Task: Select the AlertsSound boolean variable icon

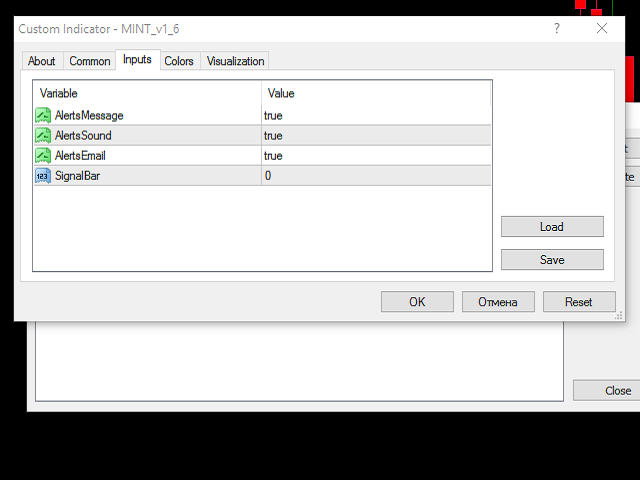Action: tap(43, 136)
